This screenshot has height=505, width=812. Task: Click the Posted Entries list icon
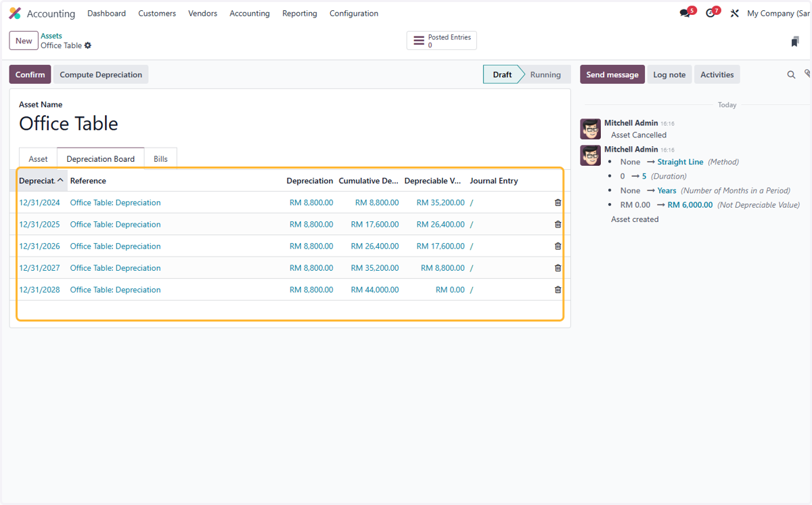coord(419,41)
